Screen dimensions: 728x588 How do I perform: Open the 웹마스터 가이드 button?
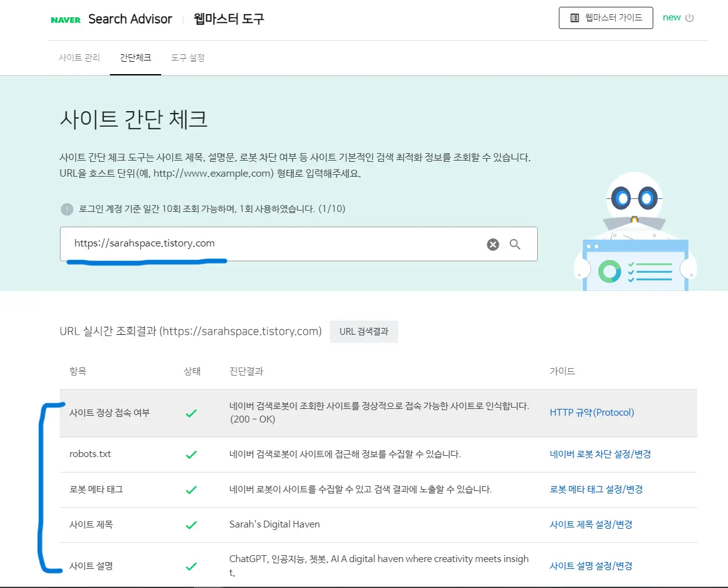(605, 18)
